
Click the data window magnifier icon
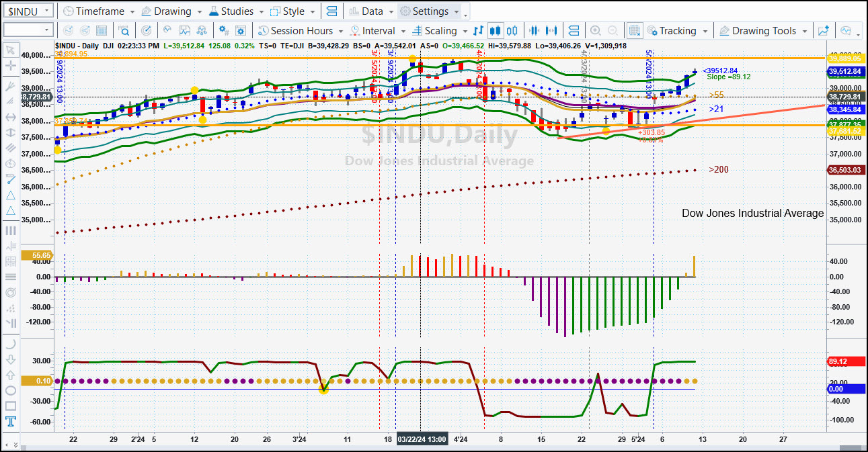coord(124,31)
